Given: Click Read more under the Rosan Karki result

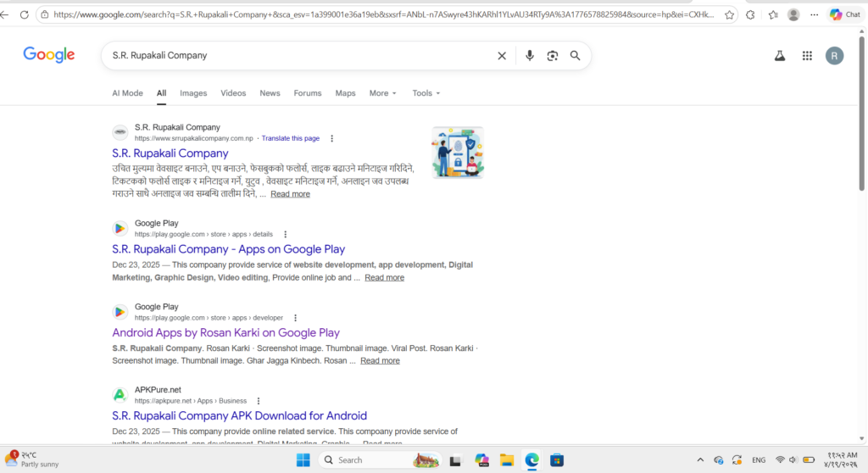Looking at the screenshot, I should click(380, 360).
